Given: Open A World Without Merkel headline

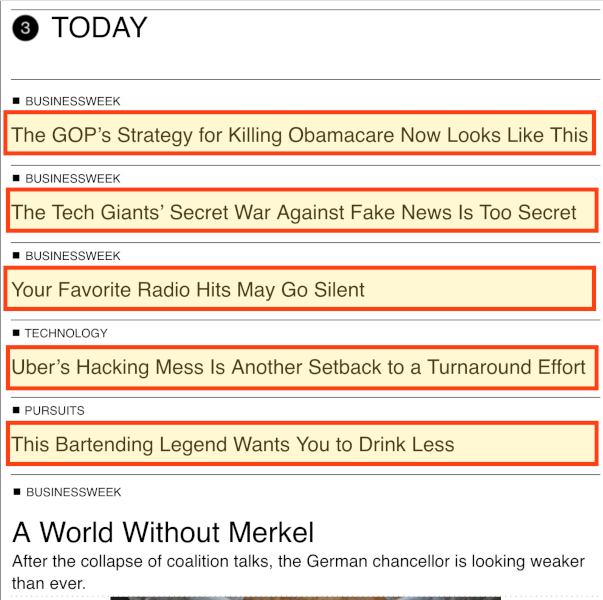Looking at the screenshot, I should 163,533.
